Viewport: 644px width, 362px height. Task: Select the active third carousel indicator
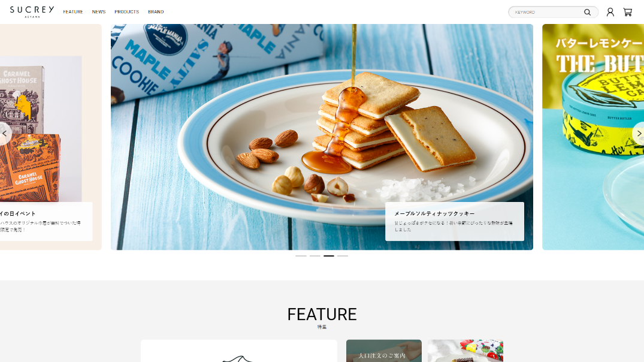328,255
